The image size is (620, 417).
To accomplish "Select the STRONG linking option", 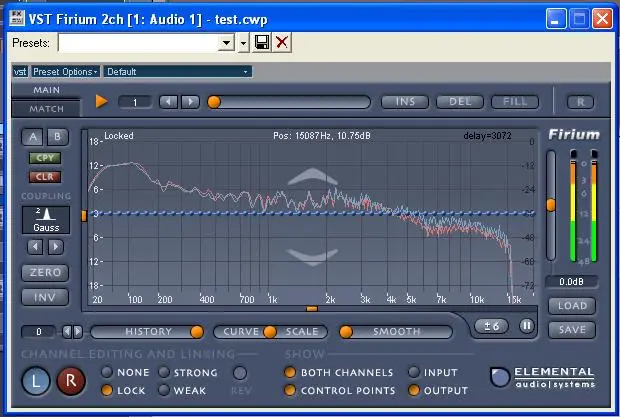I will pyautogui.click(x=164, y=372).
